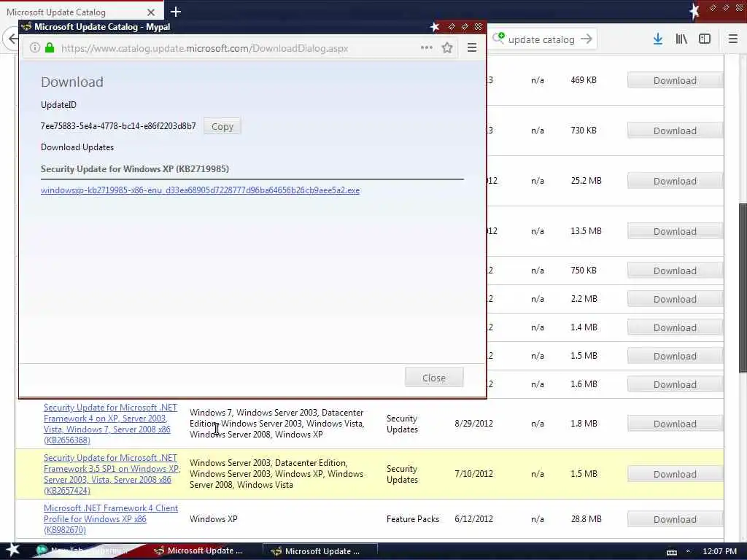Image resolution: width=747 pixels, height=560 pixels.
Task: Open the downloads arrow in main toolbar
Action: click(657, 39)
